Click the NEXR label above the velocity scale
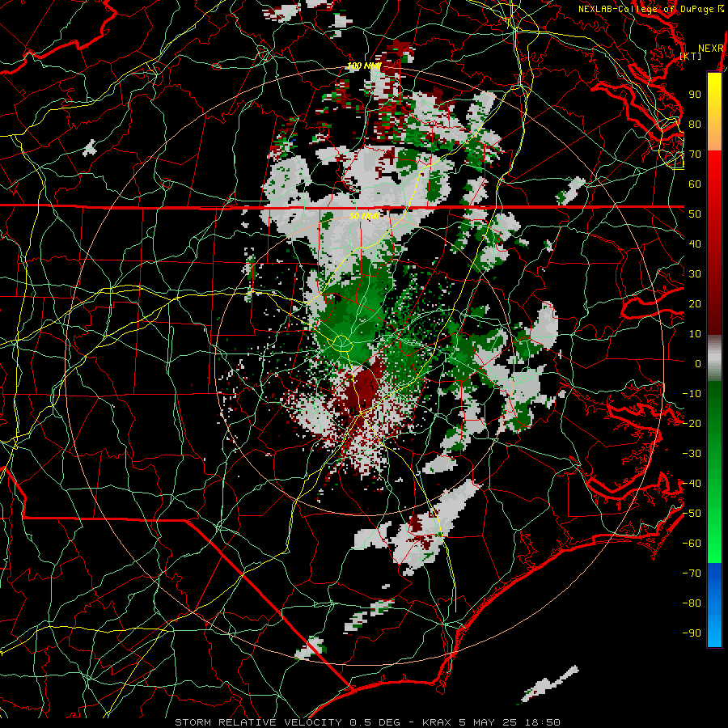Image resolution: width=728 pixels, height=728 pixels. (x=711, y=49)
